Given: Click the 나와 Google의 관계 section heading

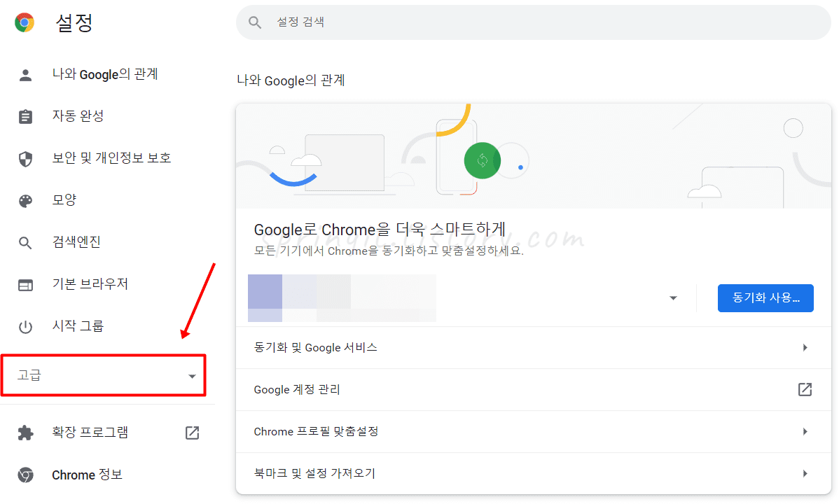Looking at the screenshot, I should point(291,80).
